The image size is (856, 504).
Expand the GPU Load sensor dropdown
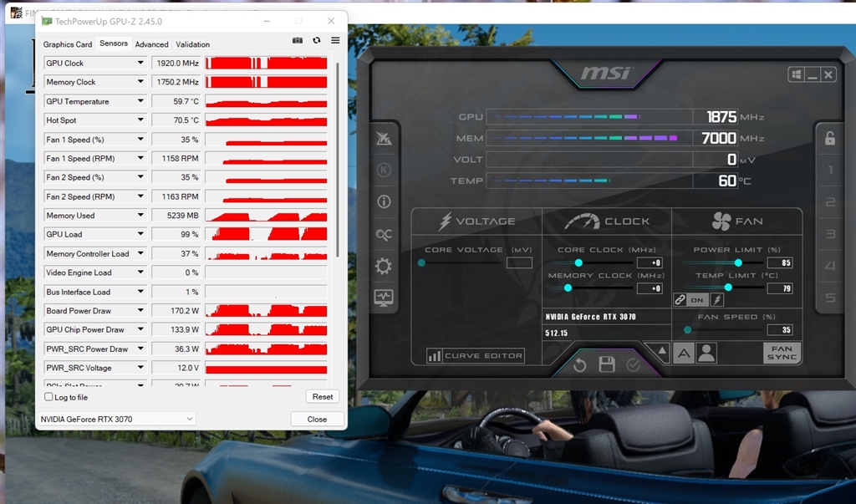140,234
